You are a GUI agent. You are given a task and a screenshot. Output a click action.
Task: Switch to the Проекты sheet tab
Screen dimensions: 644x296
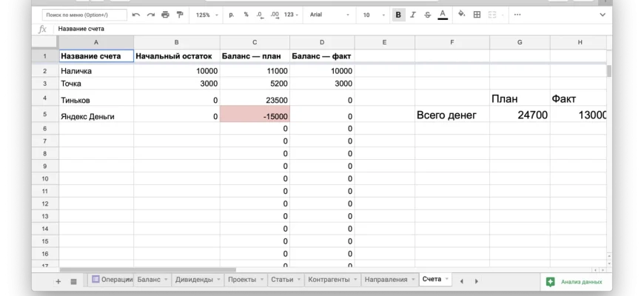[242, 280]
